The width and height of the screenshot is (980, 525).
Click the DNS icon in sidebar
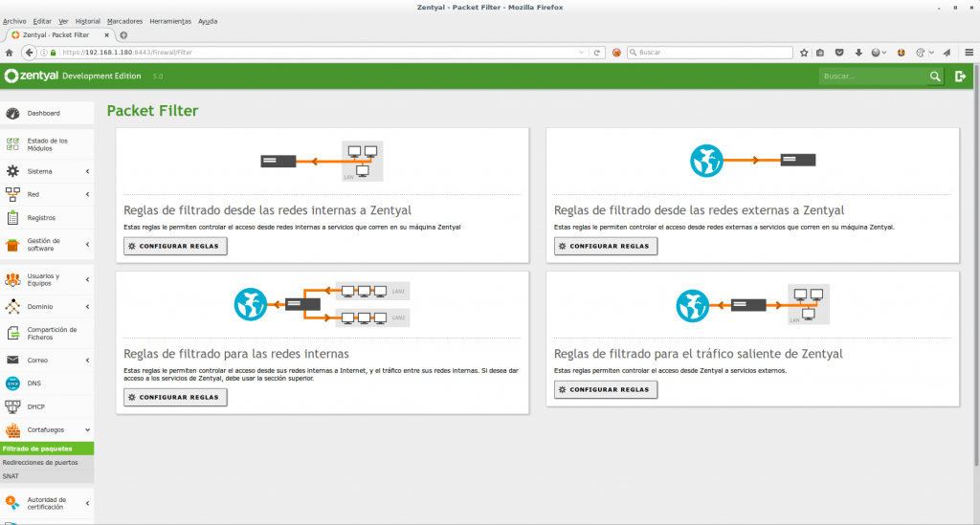(x=12, y=383)
